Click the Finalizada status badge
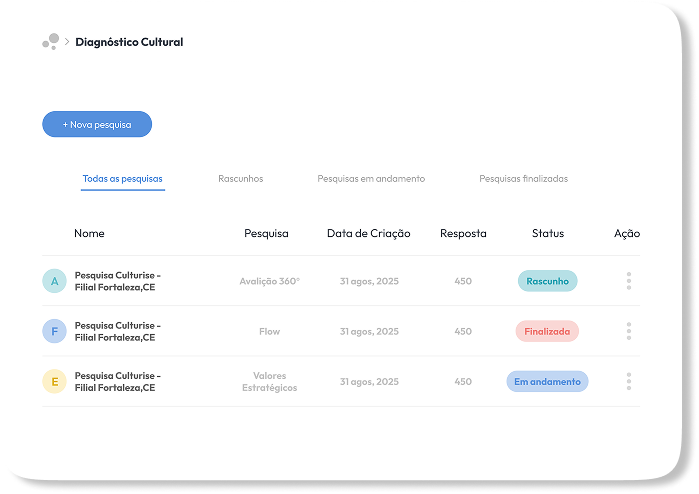699x494 pixels. [547, 331]
